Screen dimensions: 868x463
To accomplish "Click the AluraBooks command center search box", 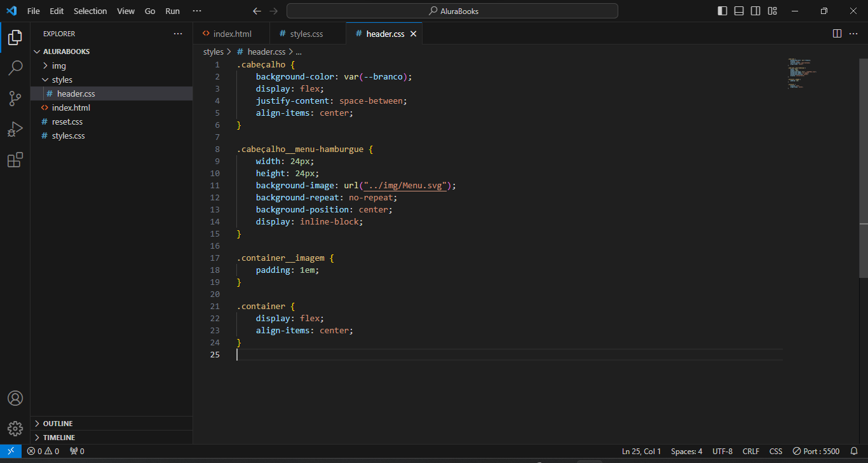I will click(x=452, y=11).
